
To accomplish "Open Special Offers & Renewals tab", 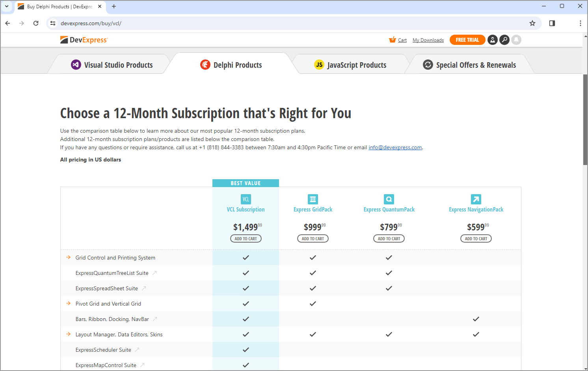I will point(469,65).
